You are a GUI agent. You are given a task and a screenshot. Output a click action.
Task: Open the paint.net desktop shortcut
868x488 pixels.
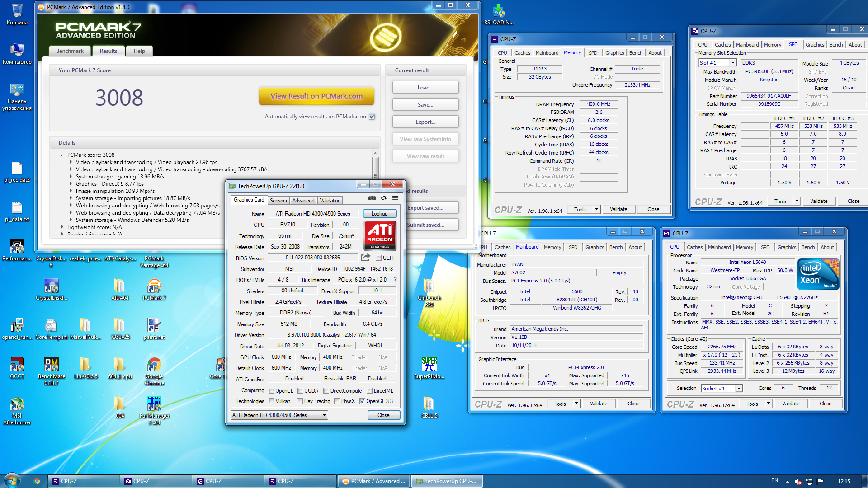click(154, 329)
